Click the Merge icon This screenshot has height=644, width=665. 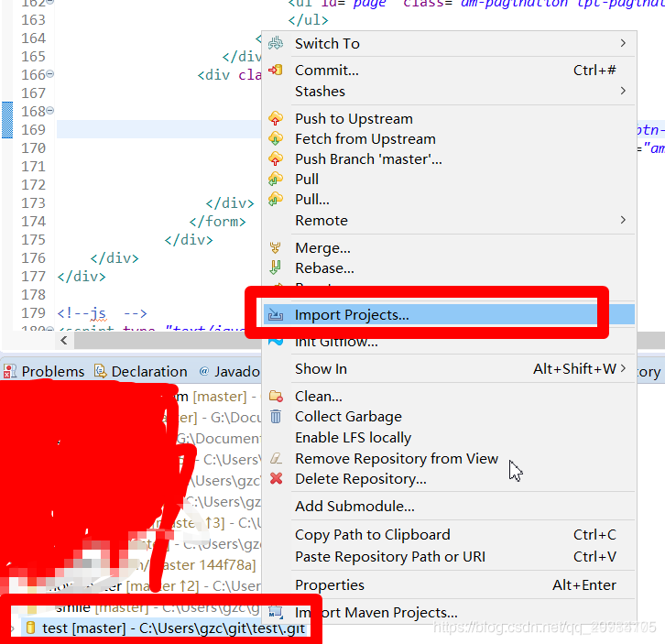[x=276, y=247]
